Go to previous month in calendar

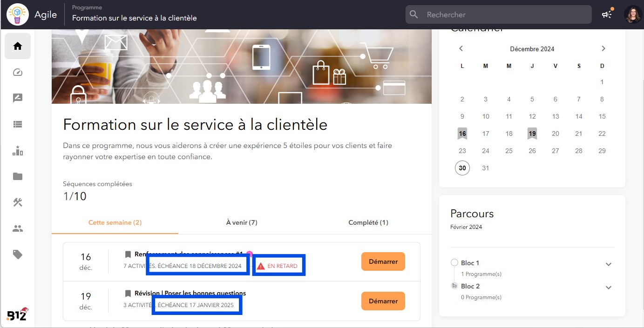coord(461,48)
